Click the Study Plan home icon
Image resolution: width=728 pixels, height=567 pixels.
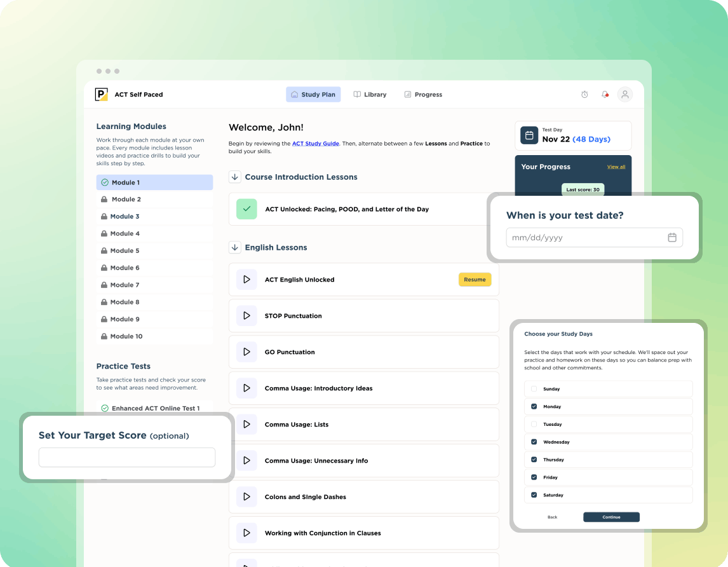[294, 94]
